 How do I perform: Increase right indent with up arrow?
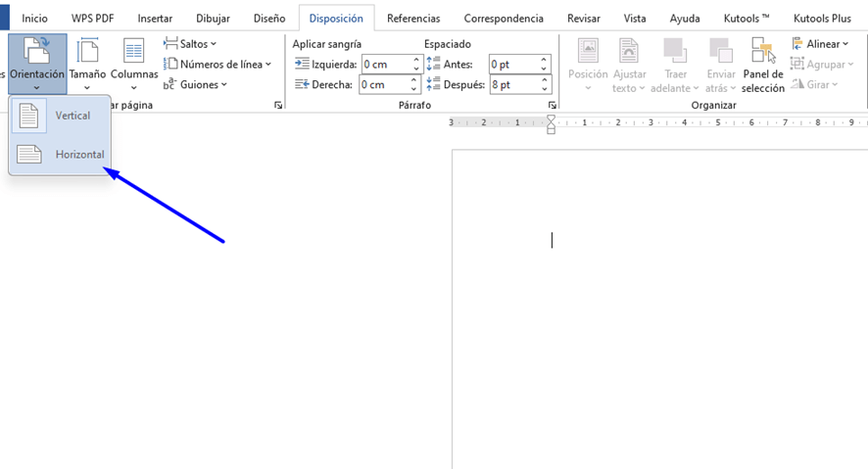(x=414, y=80)
